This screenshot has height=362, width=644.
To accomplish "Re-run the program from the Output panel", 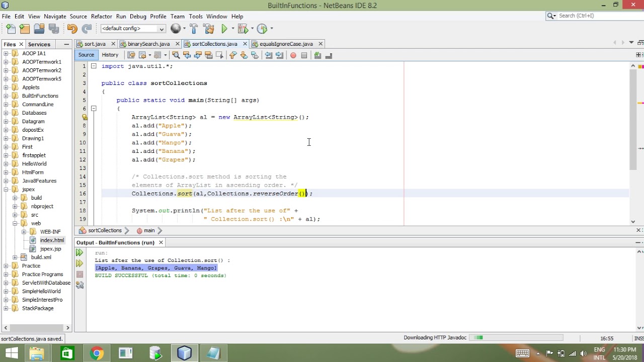I will 79,253.
